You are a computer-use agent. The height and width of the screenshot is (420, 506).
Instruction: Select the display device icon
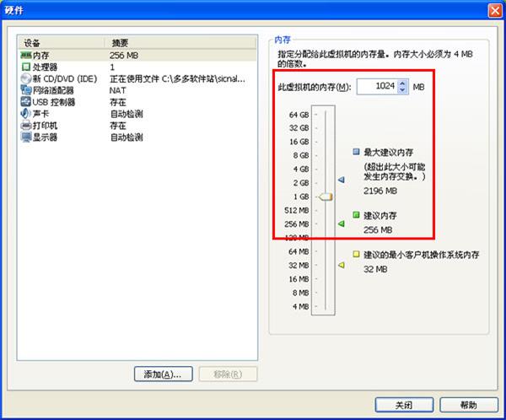26,137
